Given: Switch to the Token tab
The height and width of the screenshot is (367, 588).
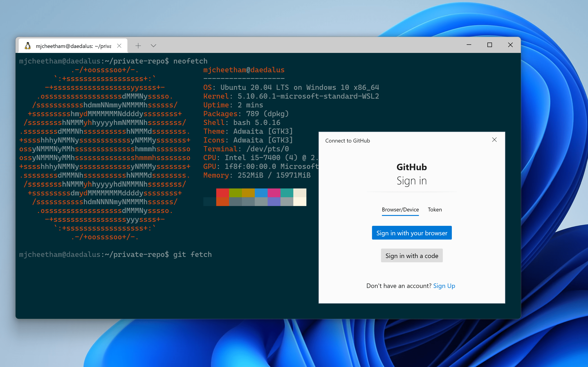Looking at the screenshot, I should coord(435,209).
